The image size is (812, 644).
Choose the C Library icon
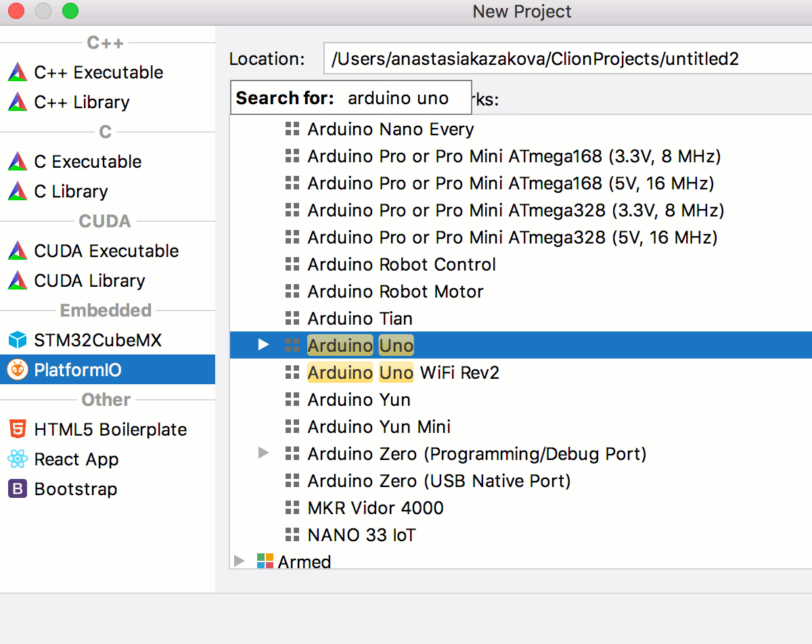tap(18, 191)
